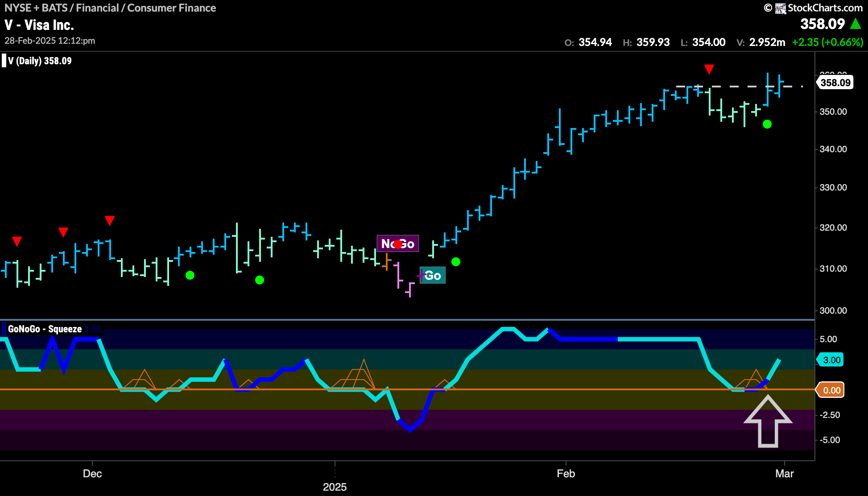
Task: Click the large top-right price 358.09
Action: pos(823,24)
